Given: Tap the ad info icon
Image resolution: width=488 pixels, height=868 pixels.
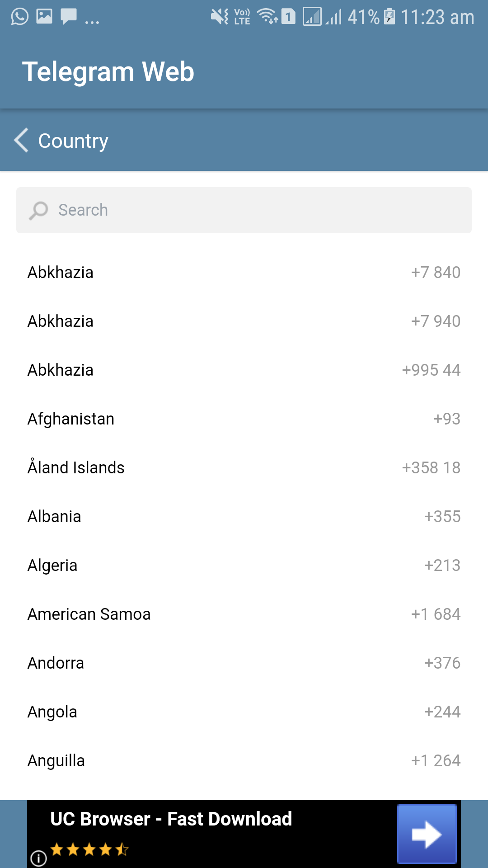Looking at the screenshot, I should tap(39, 858).
